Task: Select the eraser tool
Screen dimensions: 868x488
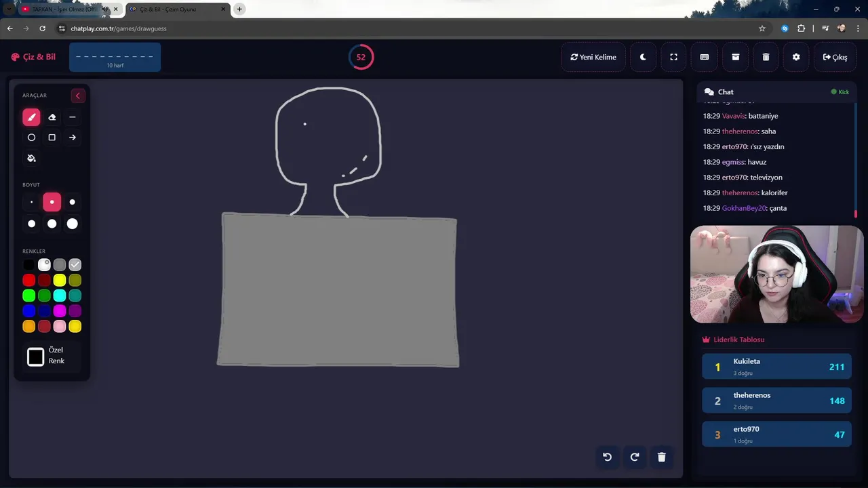Action: [52, 117]
